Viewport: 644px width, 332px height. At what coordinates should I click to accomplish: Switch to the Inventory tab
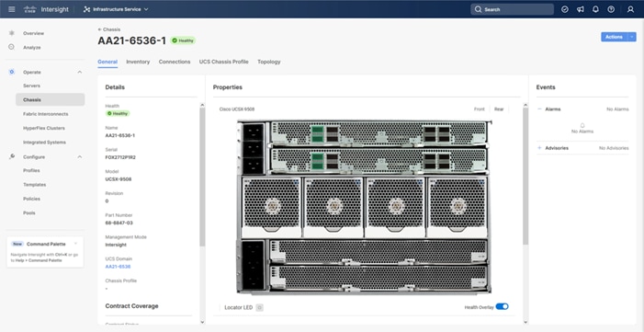click(138, 62)
